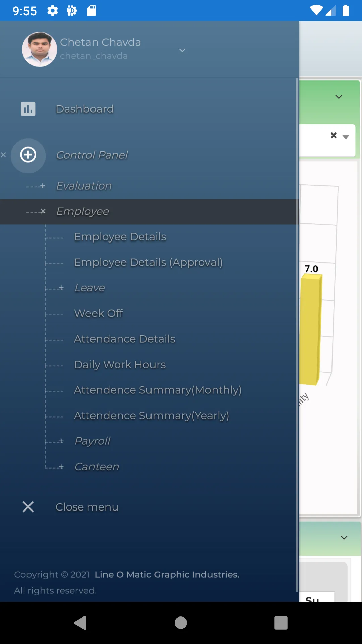
Task: Expand the Canteen submenu plus sign
Action: [x=61, y=467]
